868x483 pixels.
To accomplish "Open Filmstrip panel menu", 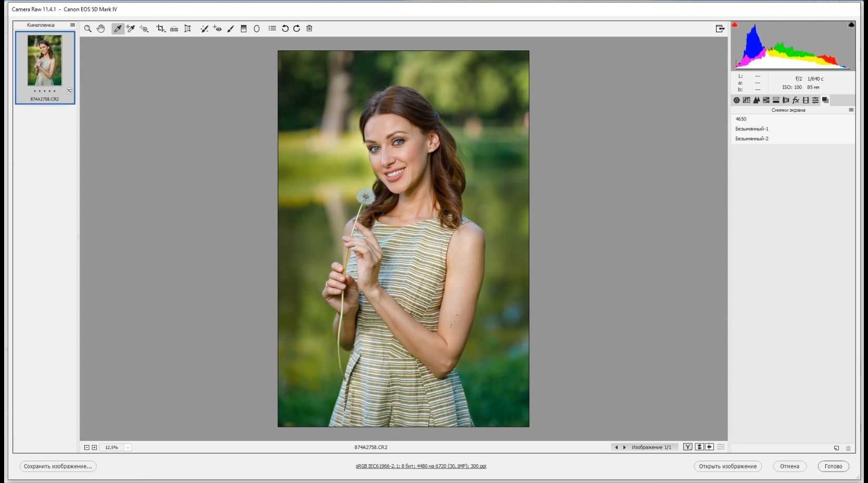I will click(72, 25).
